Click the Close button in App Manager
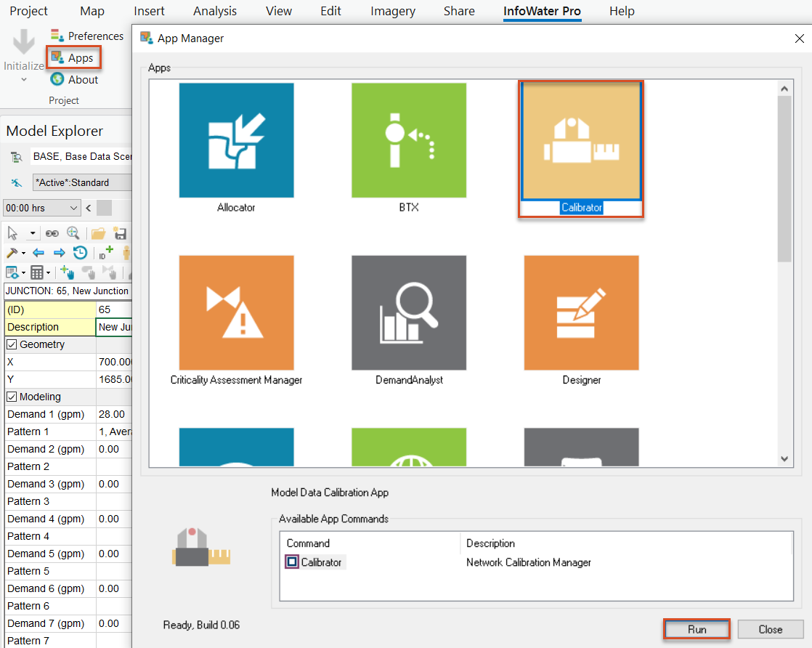 click(x=770, y=629)
